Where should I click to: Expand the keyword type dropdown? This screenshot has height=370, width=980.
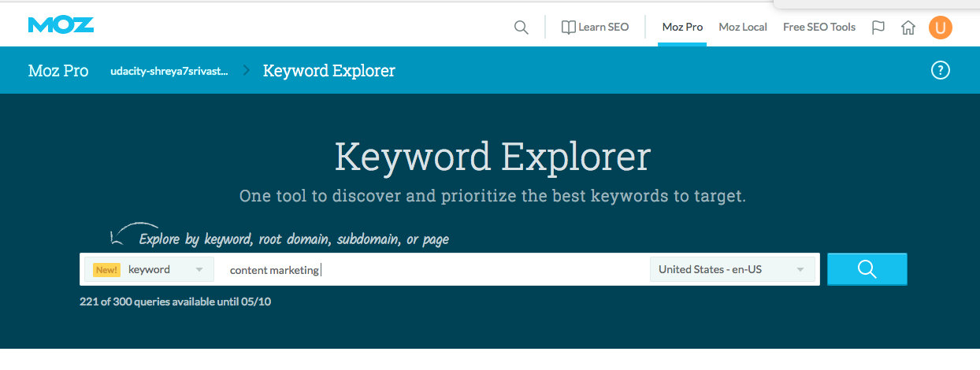point(149,269)
